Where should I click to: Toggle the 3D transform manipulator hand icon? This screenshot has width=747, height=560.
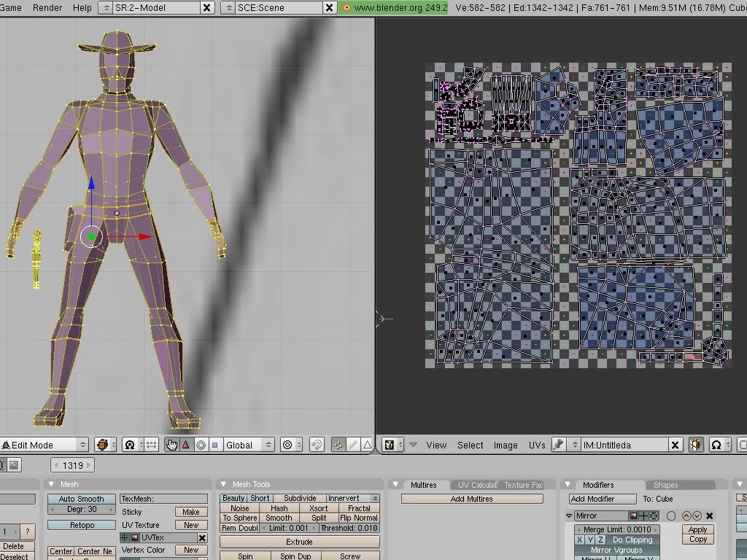(x=171, y=445)
